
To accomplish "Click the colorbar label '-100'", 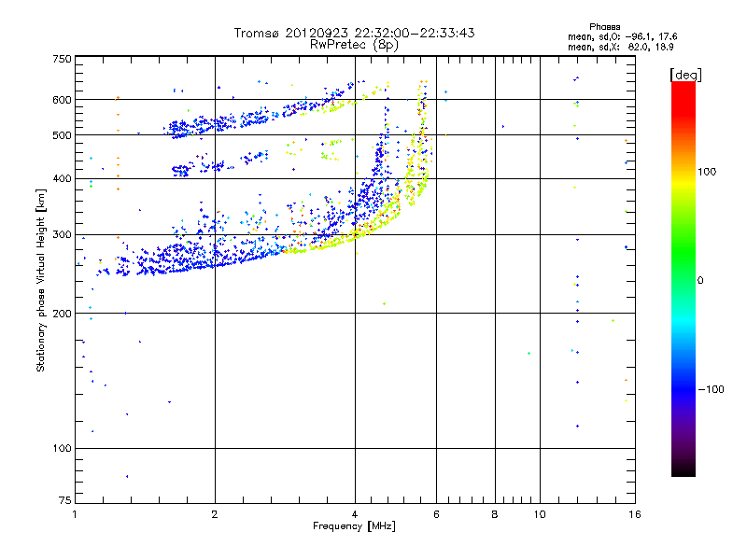I will 711,389.
